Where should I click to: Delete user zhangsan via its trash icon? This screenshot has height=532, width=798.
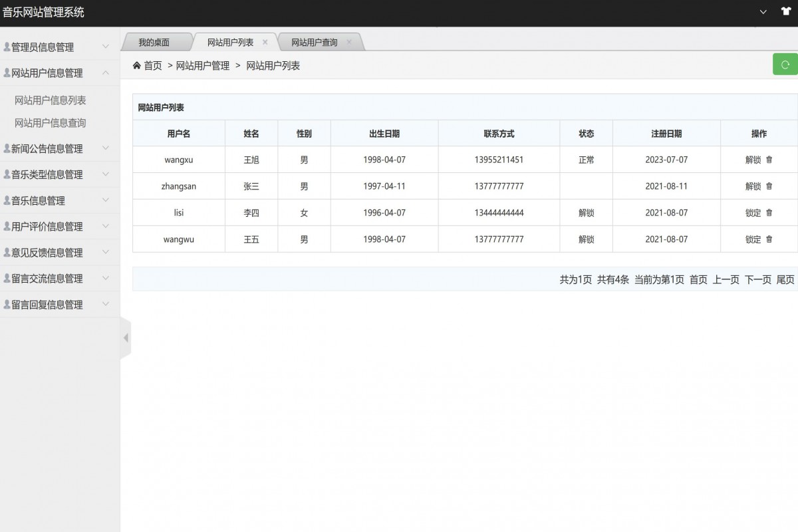[x=770, y=186]
